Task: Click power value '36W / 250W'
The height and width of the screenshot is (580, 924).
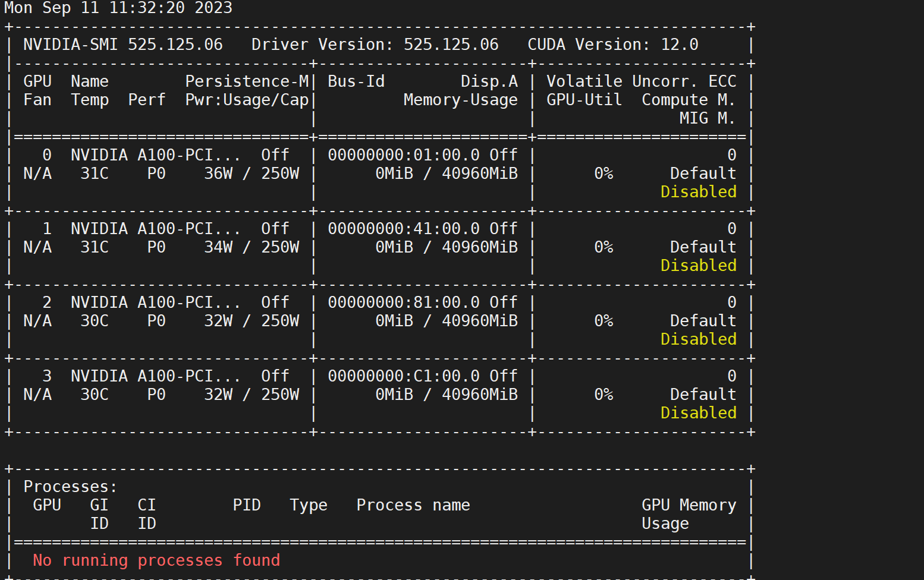Action: (x=252, y=174)
